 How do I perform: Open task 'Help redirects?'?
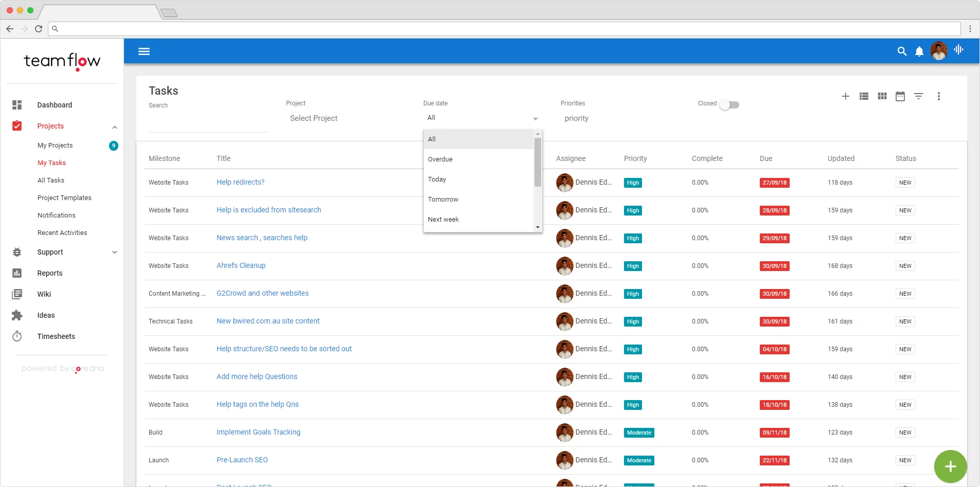[240, 182]
